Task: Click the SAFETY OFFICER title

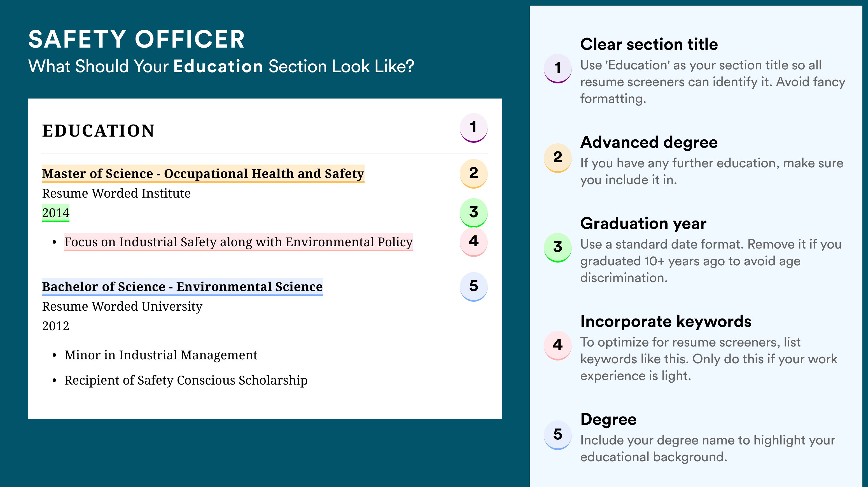Action: (x=136, y=39)
